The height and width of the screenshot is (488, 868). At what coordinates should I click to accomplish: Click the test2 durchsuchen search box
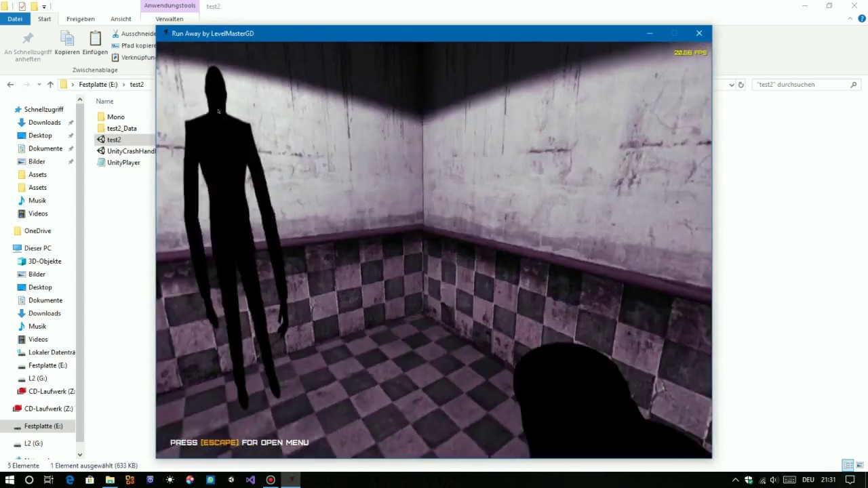click(x=800, y=85)
